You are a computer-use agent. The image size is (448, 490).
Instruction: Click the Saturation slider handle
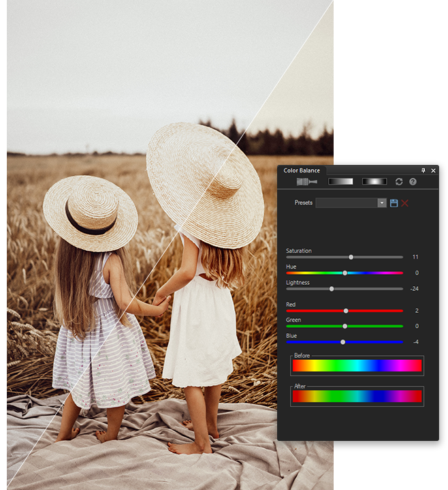pos(351,257)
